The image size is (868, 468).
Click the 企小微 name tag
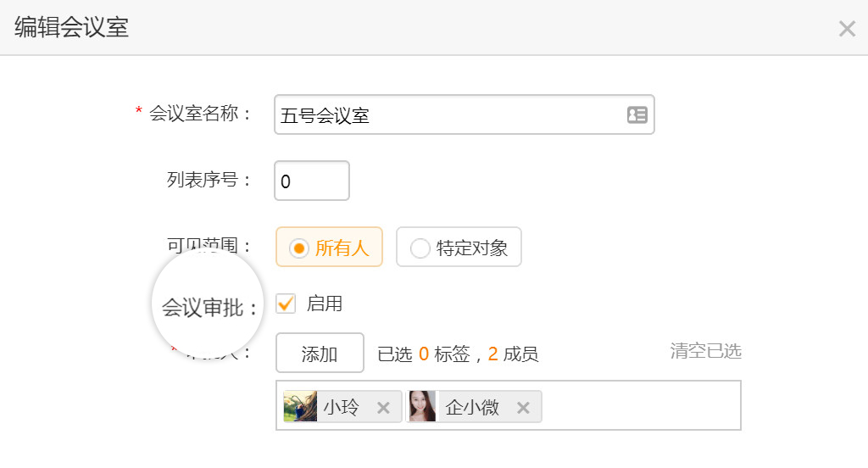[x=472, y=407]
